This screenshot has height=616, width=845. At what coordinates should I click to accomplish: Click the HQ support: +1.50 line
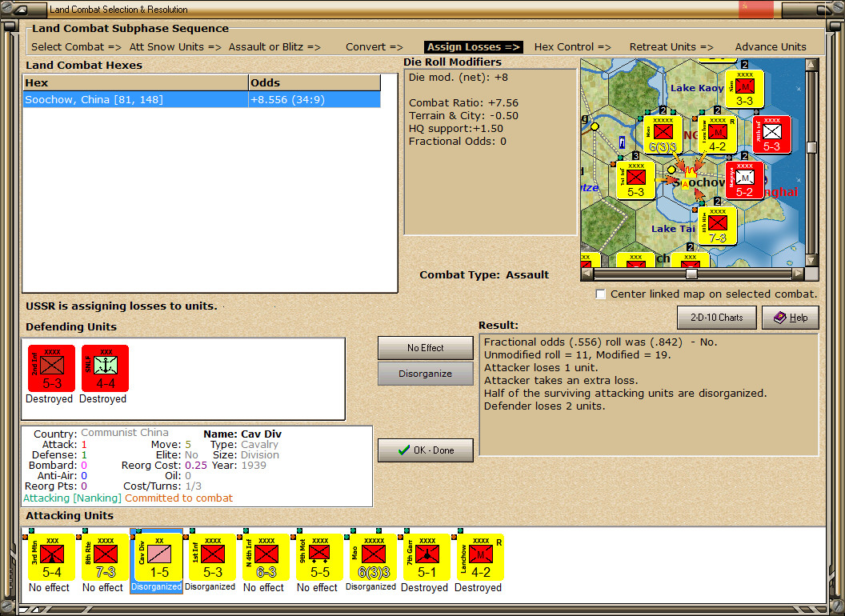456,129
